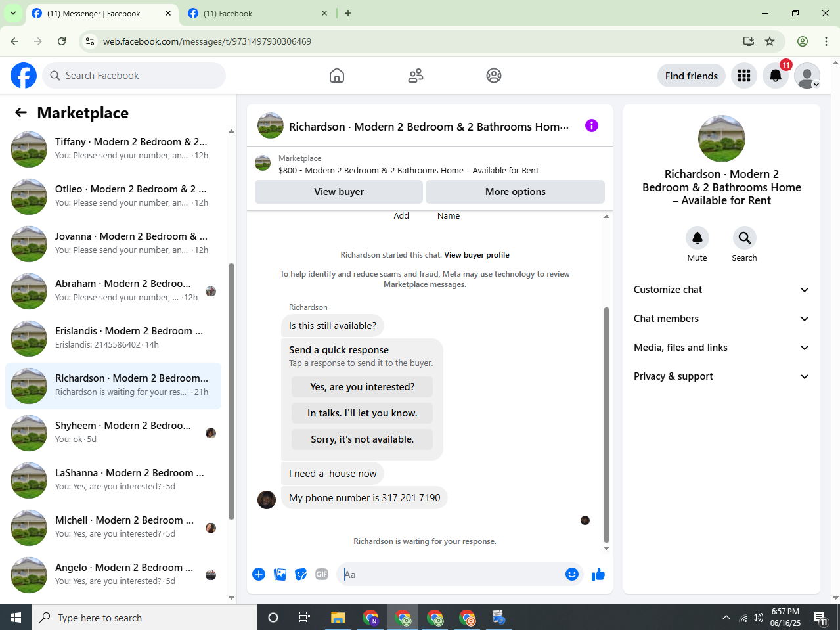Viewport: 840px width, 630px height.
Task: Expand Chat members section
Action: click(x=721, y=319)
